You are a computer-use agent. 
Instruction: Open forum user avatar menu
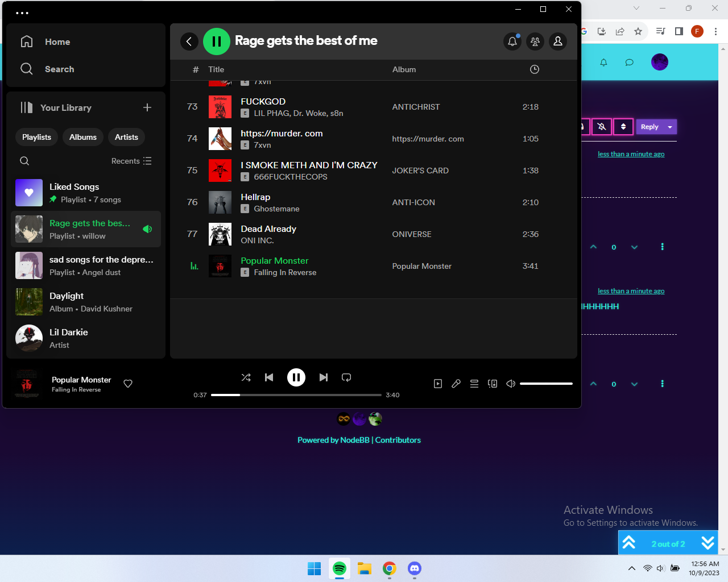pos(660,62)
